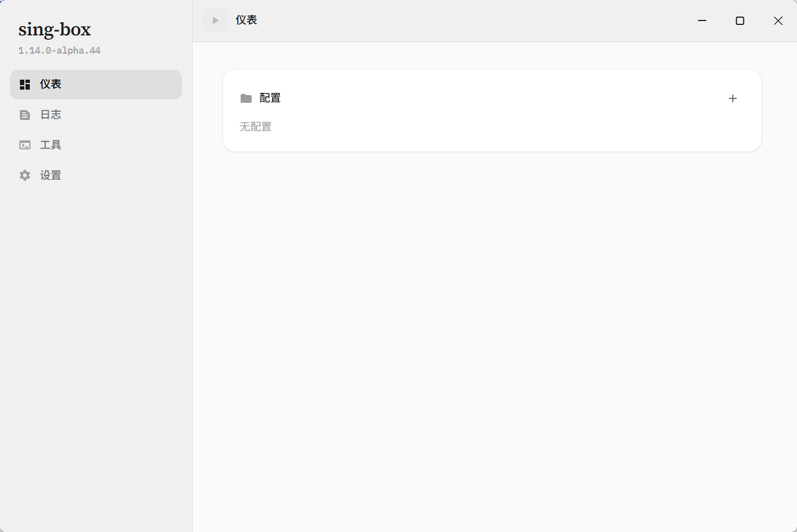The height and width of the screenshot is (532, 797).
Task: Click the 配置 card heading
Action: 270,98
